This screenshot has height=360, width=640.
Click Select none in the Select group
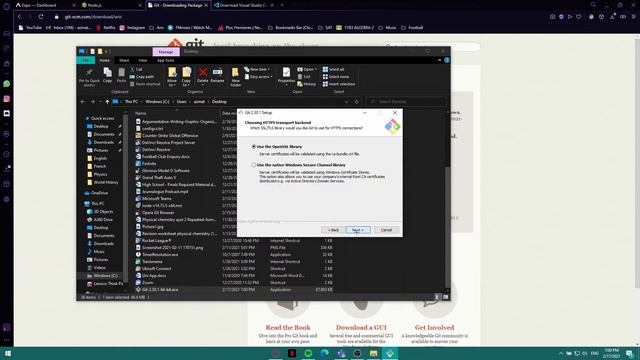[336, 77]
